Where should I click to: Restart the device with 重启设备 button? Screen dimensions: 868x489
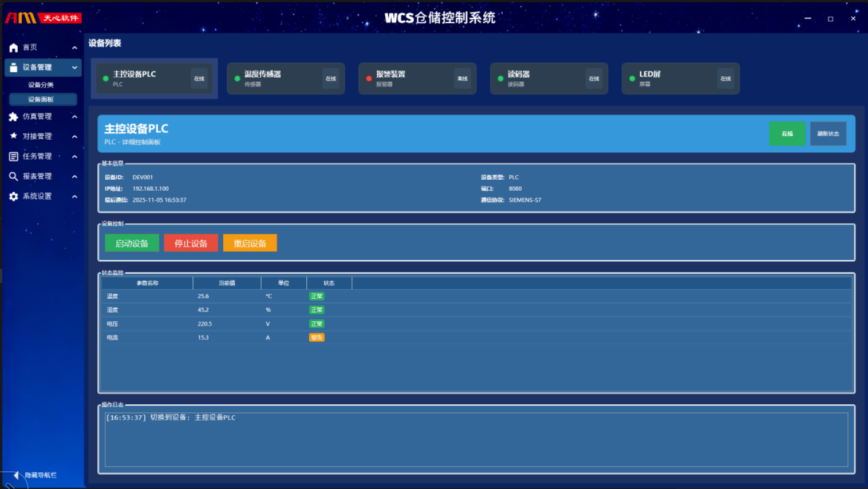[250, 243]
